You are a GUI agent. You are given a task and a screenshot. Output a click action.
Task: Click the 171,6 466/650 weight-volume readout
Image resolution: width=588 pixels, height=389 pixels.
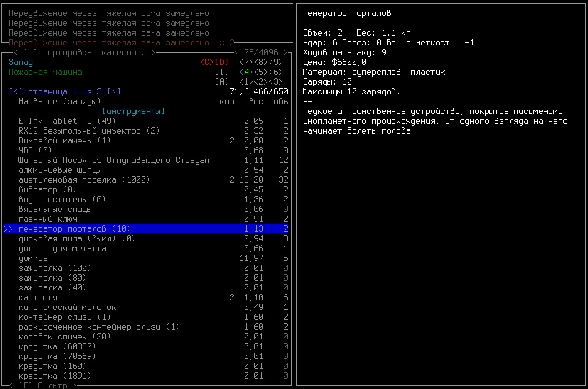[256, 91]
